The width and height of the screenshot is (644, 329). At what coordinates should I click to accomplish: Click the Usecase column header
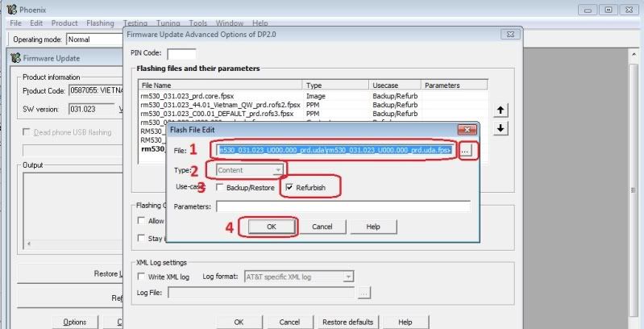click(395, 85)
